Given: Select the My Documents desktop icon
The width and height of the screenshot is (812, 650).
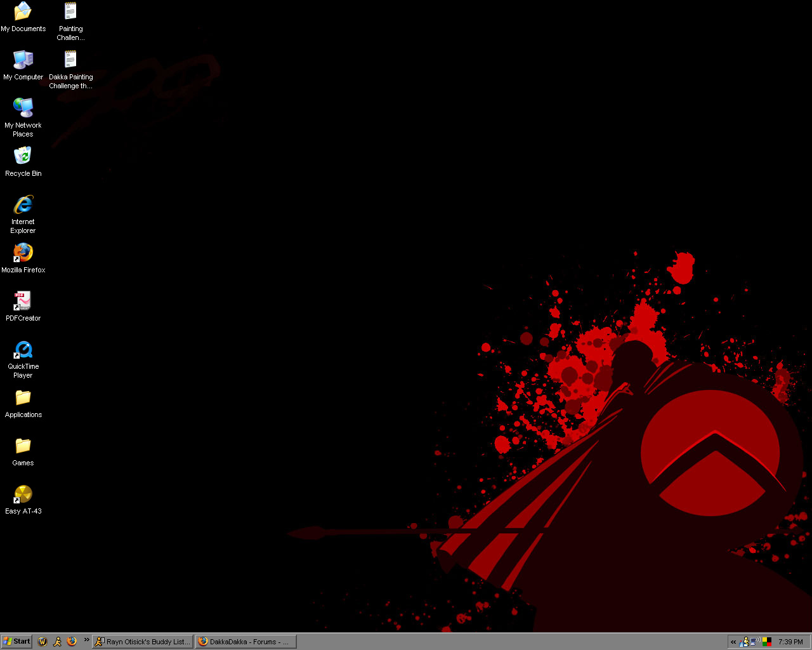Looking at the screenshot, I should [x=23, y=17].
